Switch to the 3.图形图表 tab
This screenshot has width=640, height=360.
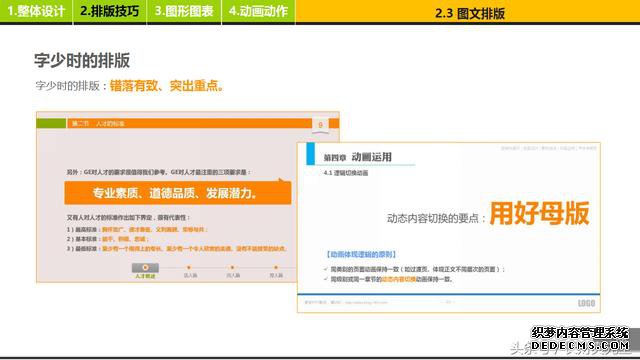(x=184, y=11)
